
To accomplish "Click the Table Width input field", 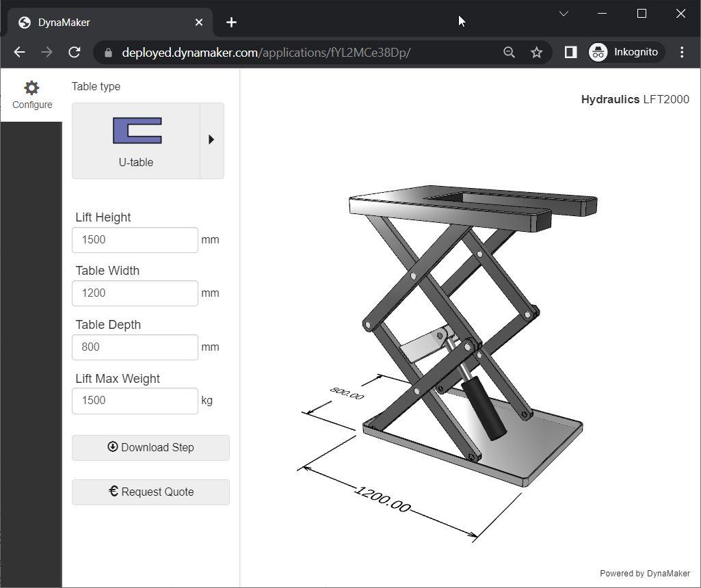I will pyautogui.click(x=135, y=293).
